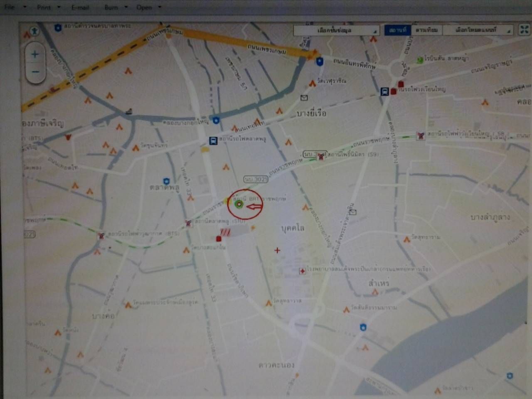Viewport: 532px width, 399px height.
Task: Switch to the สถานที่ map tab
Action: pos(398,30)
